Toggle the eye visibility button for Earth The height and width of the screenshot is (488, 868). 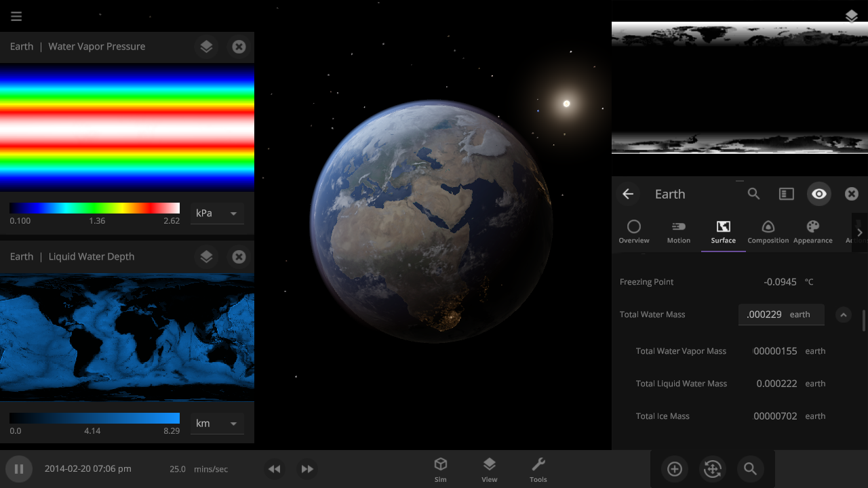pyautogui.click(x=819, y=194)
